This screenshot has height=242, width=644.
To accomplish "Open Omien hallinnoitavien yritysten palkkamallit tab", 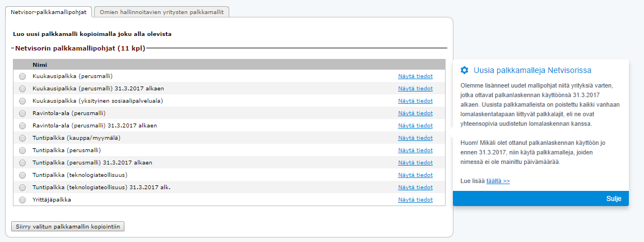I will [x=162, y=12].
